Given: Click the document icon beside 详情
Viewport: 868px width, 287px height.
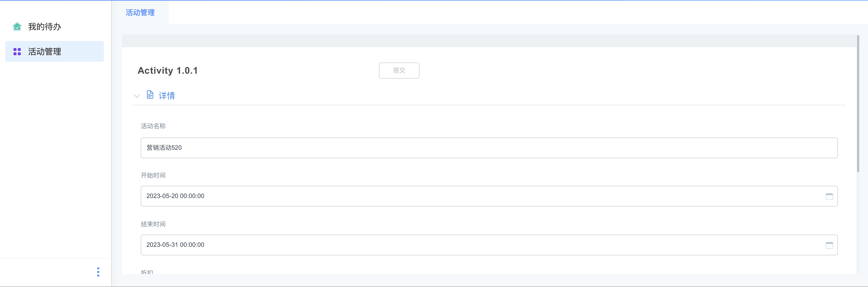Looking at the screenshot, I should (150, 95).
